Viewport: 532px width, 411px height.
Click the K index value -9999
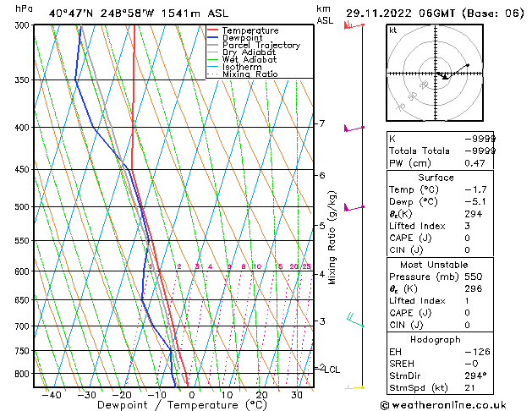[x=480, y=139]
